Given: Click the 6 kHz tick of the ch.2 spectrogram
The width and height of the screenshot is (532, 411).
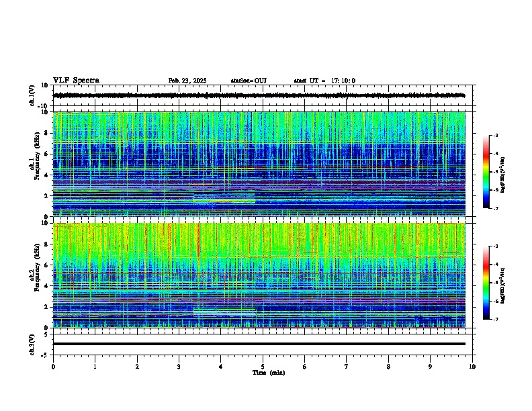Looking at the screenshot, I should point(47,265).
